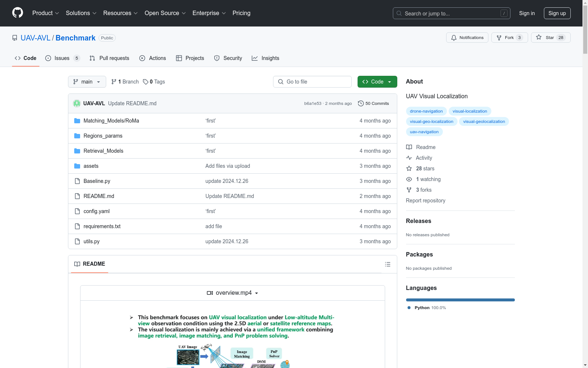588x368 pixels.
Task: Click the Sign up button
Action: tap(557, 13)
